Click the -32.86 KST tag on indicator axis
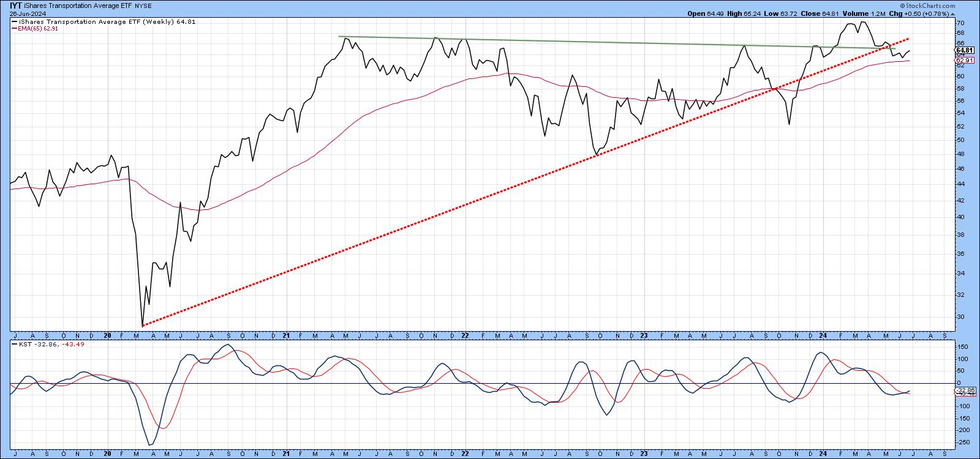 pyautogui.click(x=966, y=390)
